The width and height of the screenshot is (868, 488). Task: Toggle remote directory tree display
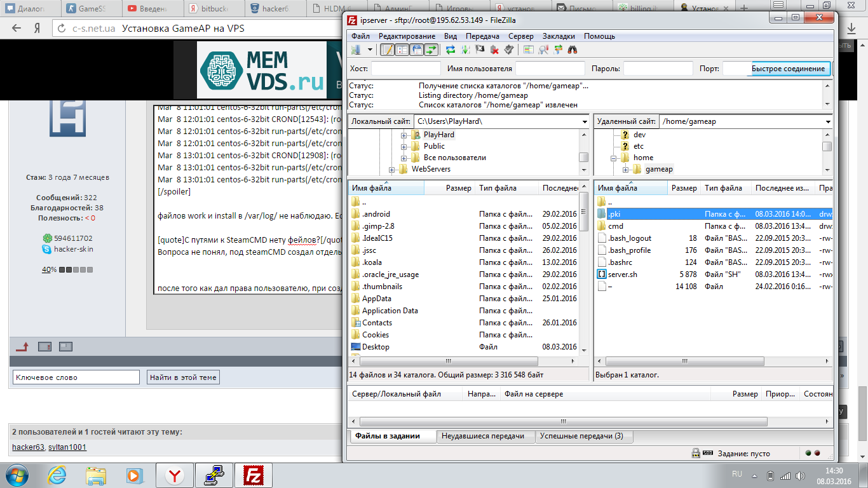coord(417,50)
